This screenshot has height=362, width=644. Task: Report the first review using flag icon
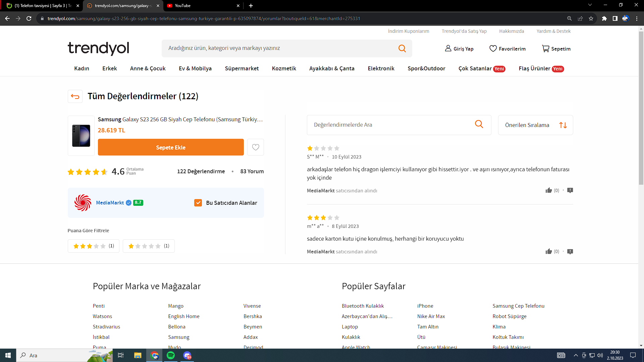coord(570,190)
